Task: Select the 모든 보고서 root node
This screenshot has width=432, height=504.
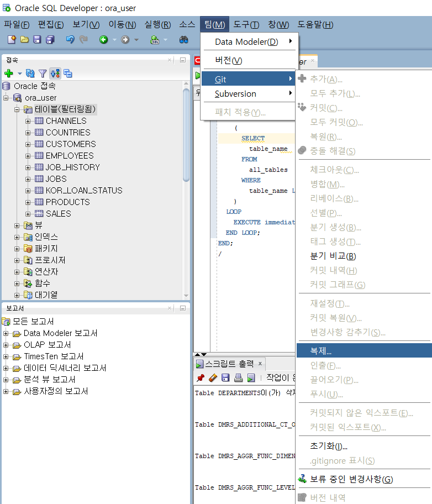Action: coord(33,322)
